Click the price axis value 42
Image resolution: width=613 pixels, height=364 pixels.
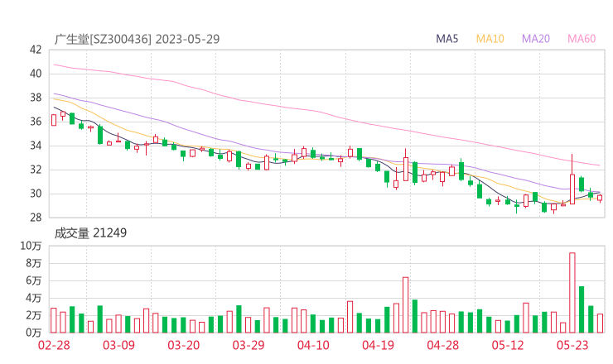click(x=36, y=50)
